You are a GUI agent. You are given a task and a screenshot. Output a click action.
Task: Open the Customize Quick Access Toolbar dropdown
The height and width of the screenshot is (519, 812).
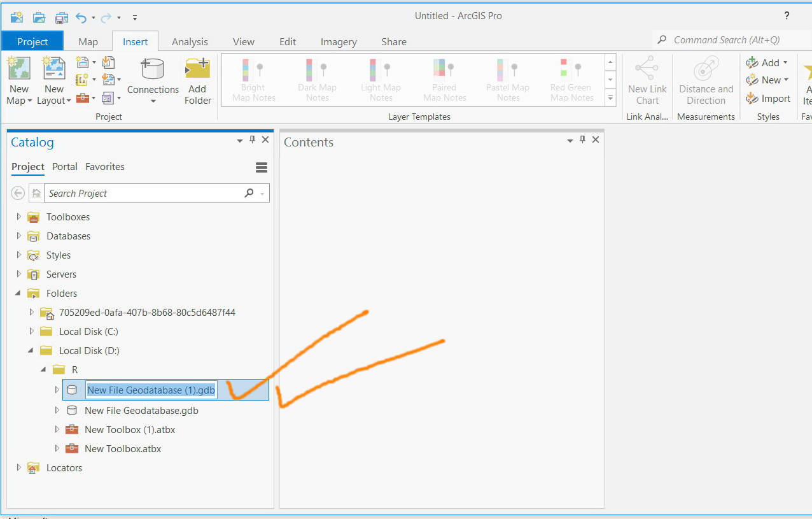135,17
